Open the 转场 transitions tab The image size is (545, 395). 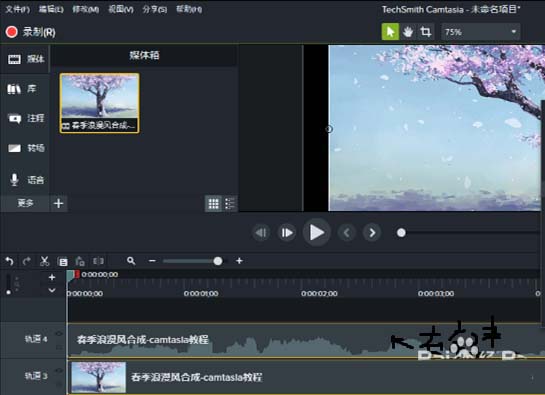click(x=26, y=148)
